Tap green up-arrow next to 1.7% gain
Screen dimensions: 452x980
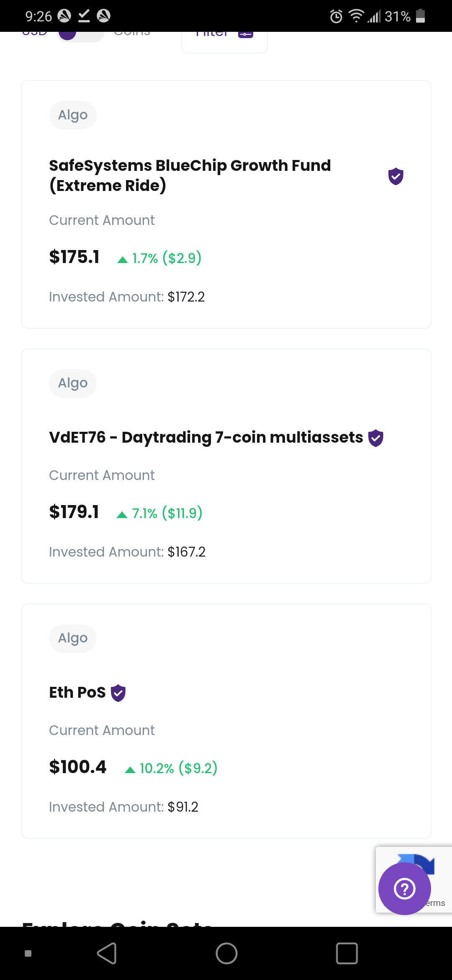point(123,260)
